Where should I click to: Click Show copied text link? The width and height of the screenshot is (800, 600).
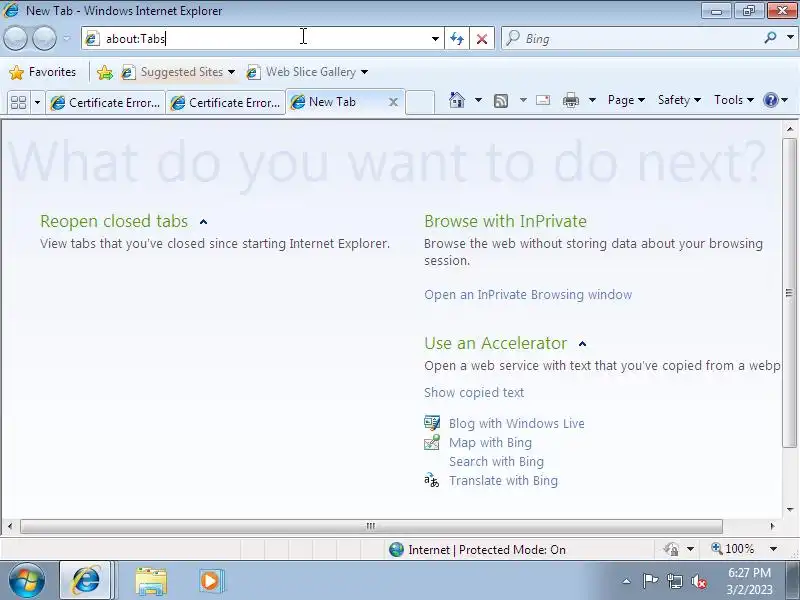pyautogui.click(x=474, y=392)
